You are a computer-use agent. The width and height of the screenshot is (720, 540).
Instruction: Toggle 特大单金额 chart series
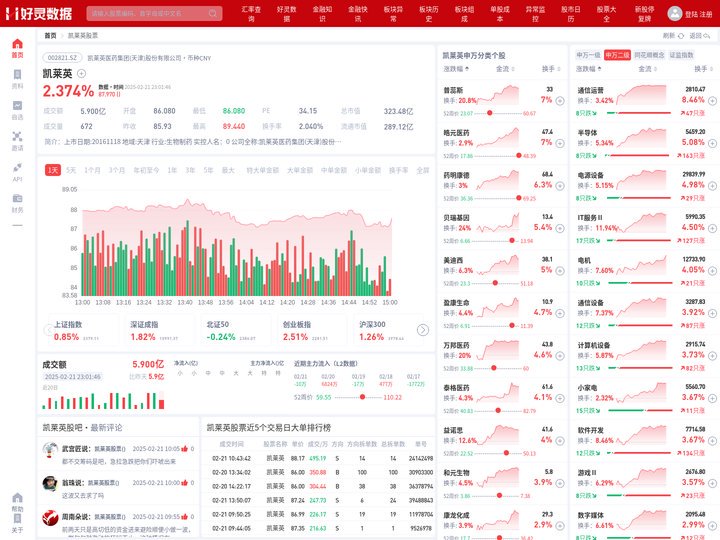(x=263, y=170)
